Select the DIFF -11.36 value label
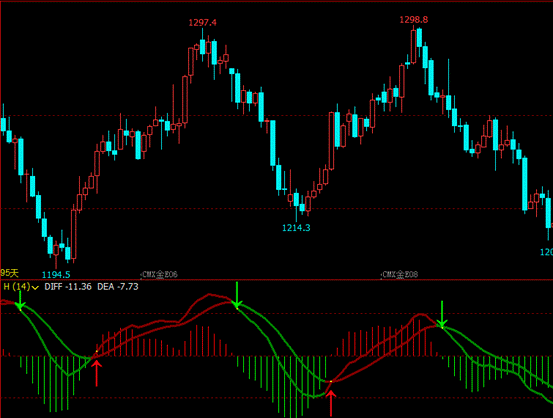The image size is (553, 418). point(68,287)
